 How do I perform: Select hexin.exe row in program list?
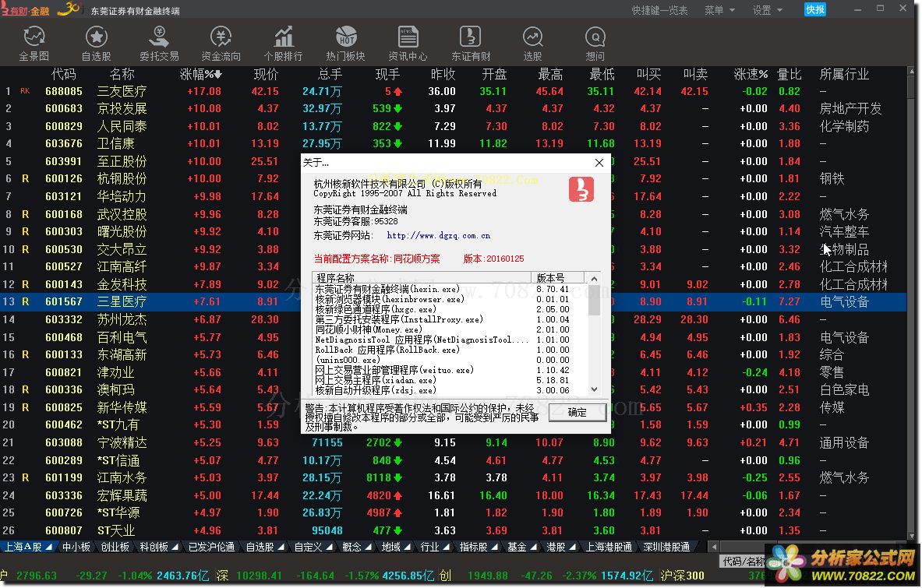[x=450, y=289]
